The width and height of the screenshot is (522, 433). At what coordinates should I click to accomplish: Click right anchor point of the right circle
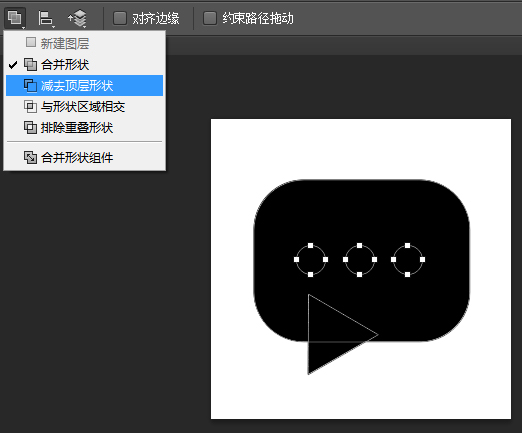point(422,260)
